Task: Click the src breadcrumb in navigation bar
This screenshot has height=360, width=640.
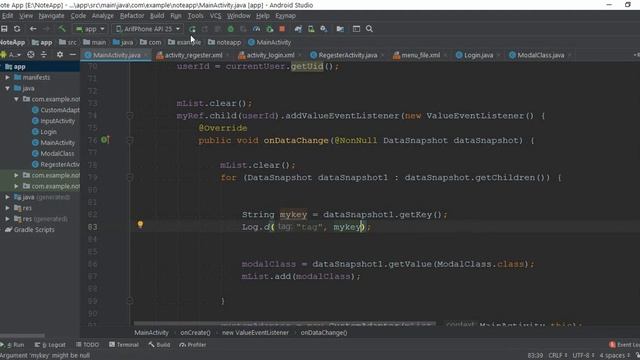Action: click(68, 42)
